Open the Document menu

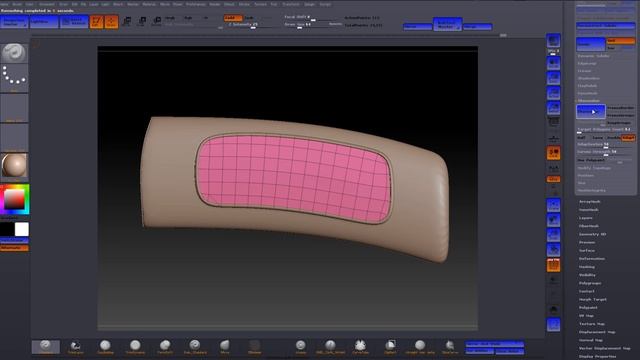tap(47, 4)
